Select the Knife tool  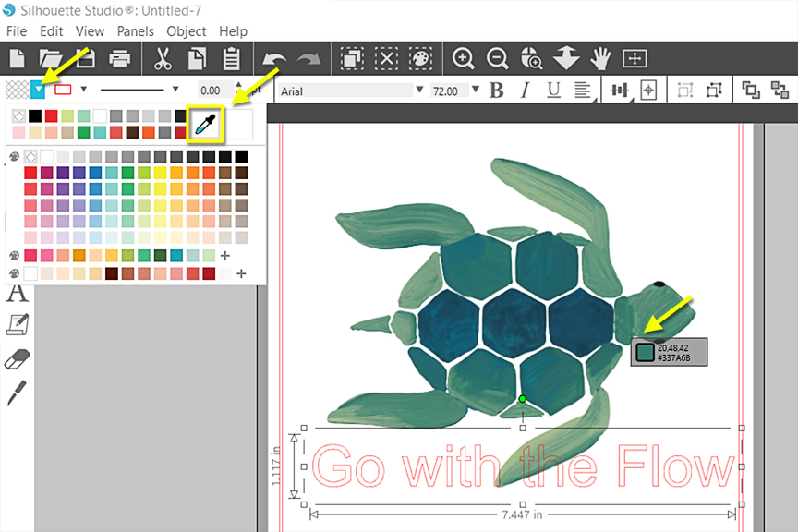[17, 393]
